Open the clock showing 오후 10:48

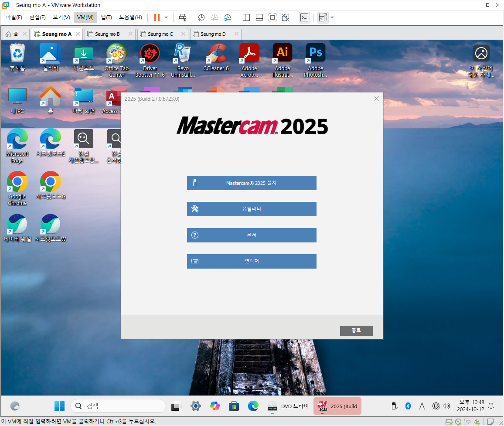pos(470,406)
